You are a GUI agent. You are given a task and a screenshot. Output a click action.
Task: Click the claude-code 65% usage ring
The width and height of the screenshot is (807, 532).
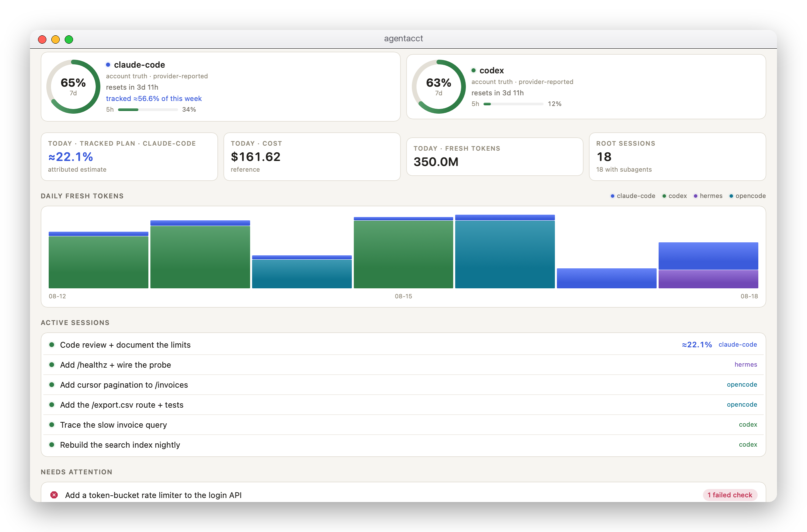pyautogui.click(x=73, y=87)
